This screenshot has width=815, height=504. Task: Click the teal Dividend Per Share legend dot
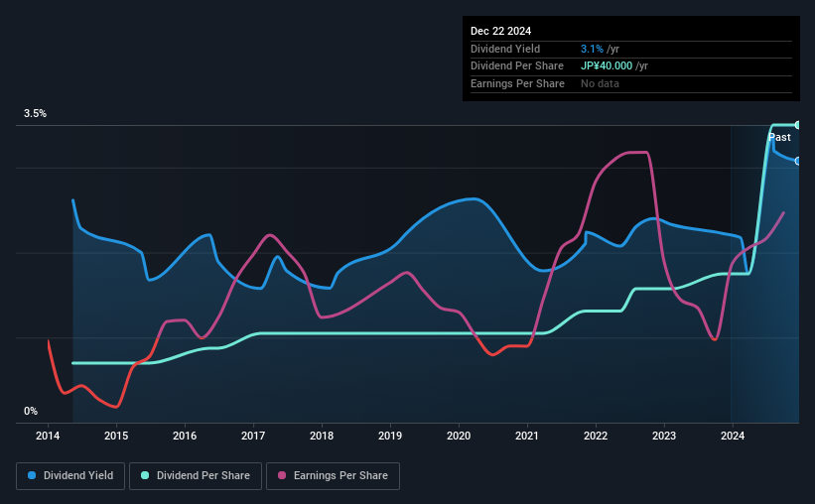point(145,475)
